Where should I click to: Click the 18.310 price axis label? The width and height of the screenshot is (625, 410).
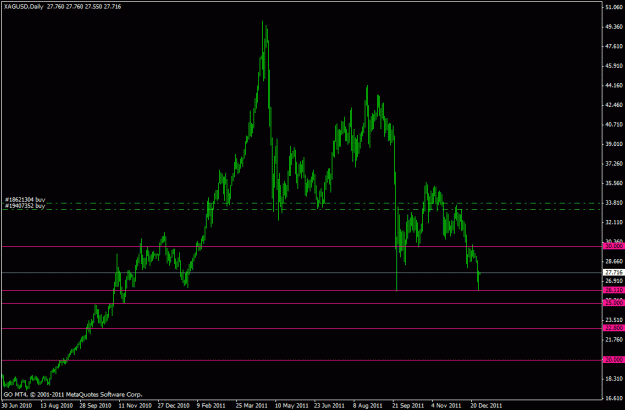point(614,378)
